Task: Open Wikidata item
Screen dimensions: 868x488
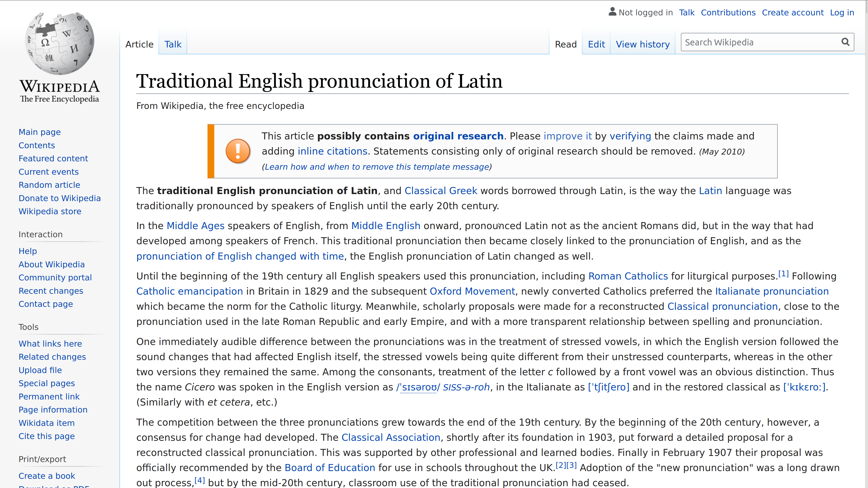Action: (47, 423)
